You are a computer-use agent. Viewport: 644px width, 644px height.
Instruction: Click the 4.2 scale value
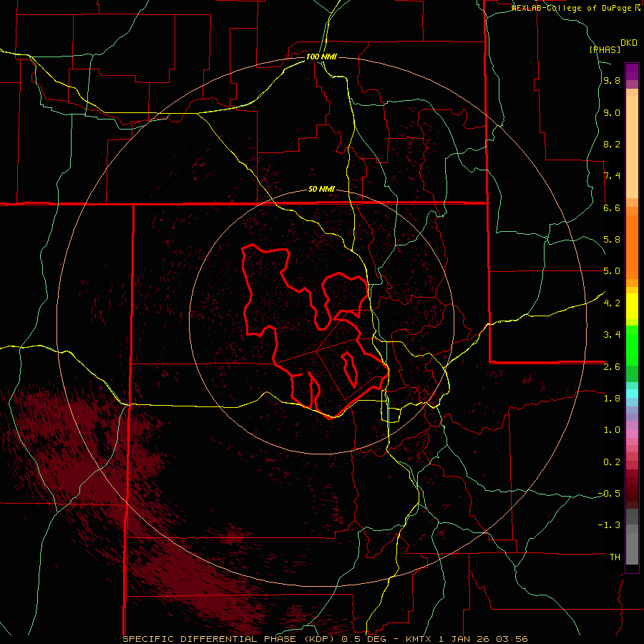(x=612, y=303)
